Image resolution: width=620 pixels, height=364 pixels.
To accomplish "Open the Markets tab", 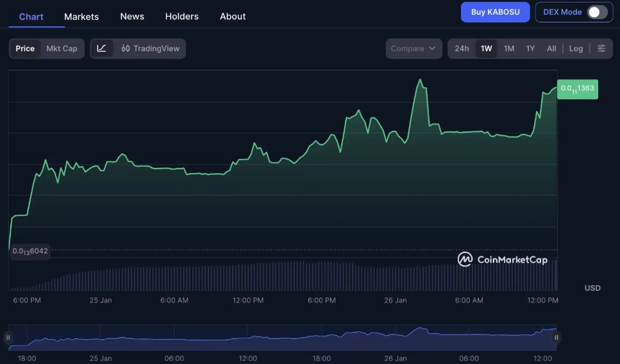I will 81,17.
